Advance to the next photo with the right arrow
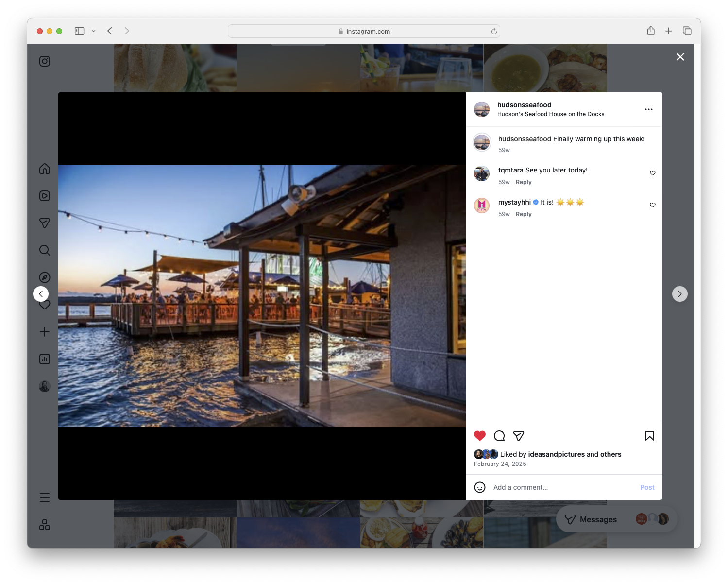The image size is (728, 584). pos(679,293)
